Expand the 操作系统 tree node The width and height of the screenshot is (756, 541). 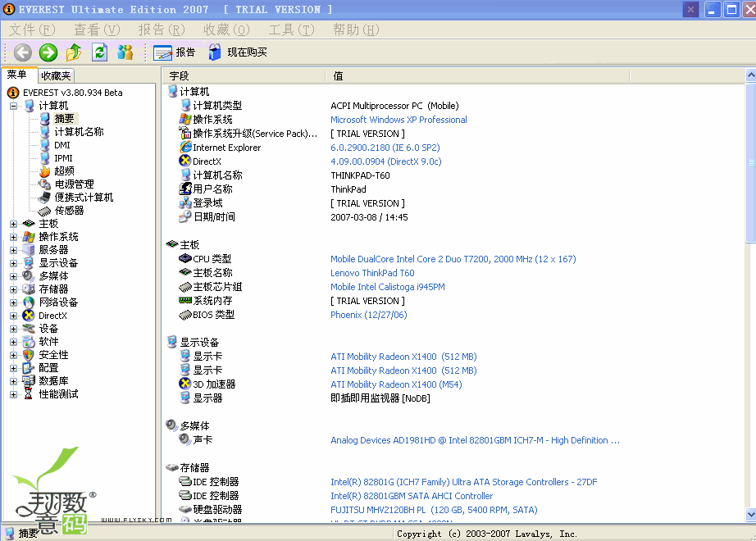pos(13,237)
